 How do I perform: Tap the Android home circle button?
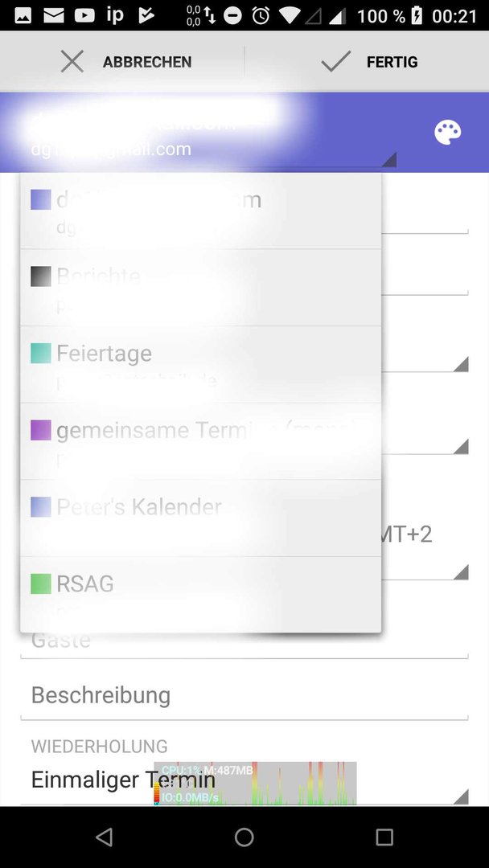pos(244,837)
